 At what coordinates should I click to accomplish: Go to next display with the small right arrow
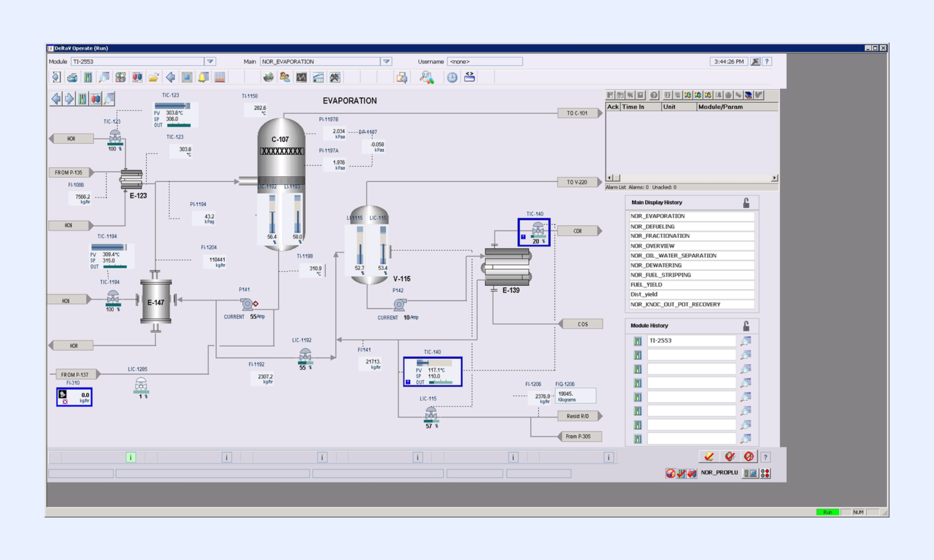69,98
